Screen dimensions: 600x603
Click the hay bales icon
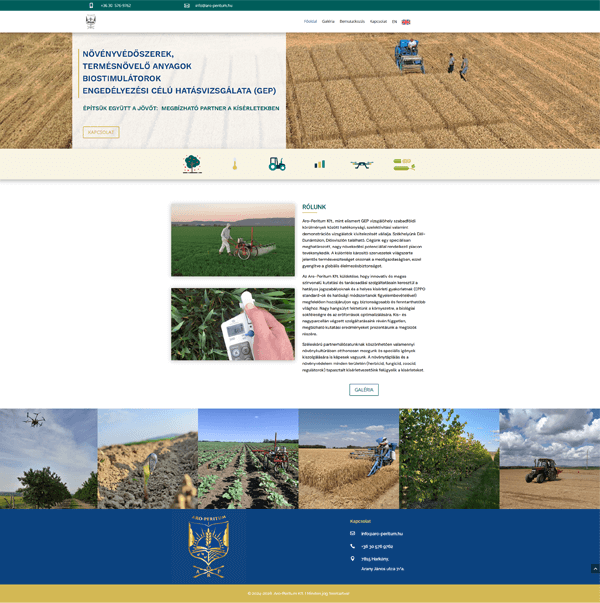[404, 164]
